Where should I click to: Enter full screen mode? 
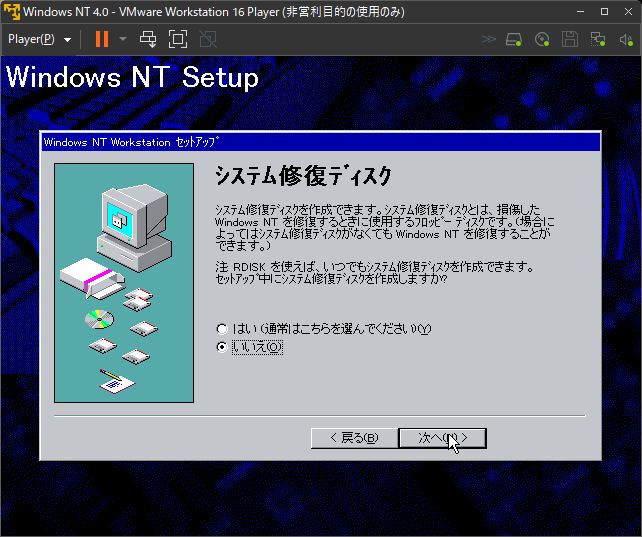point(178,39)
